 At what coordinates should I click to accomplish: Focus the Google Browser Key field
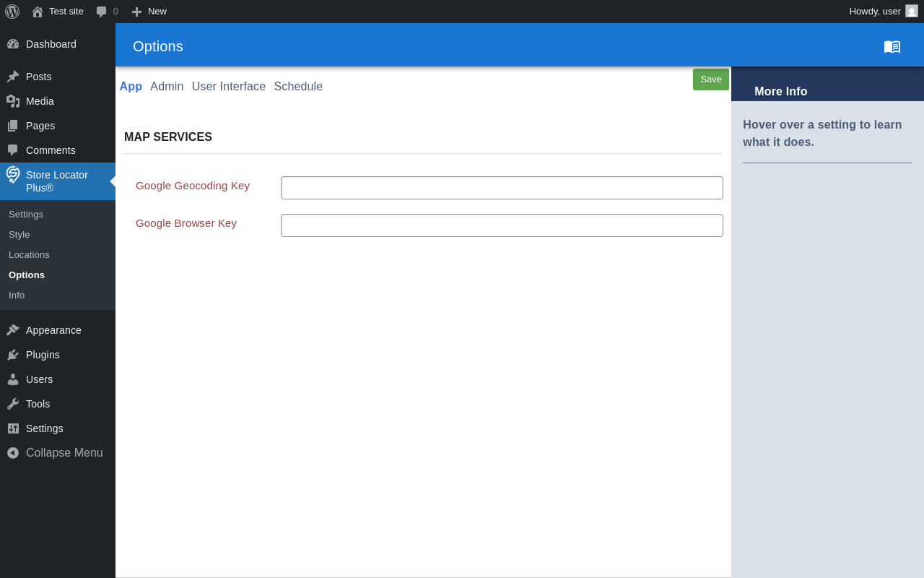coord(502,225)
